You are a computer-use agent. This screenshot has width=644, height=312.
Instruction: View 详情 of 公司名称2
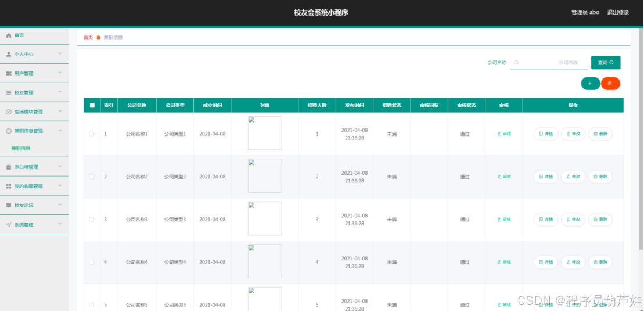pyautogui.click(x=546, y=177)
